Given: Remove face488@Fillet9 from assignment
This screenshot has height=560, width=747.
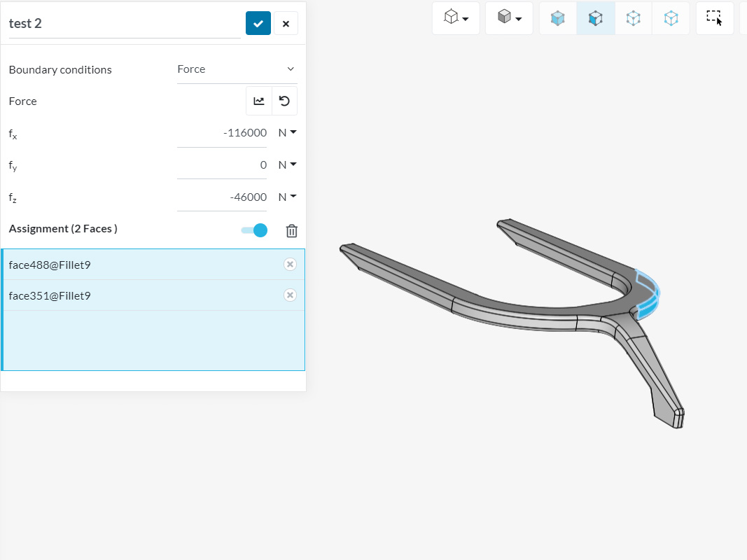Looking at the screenshot, I should (x=290, y=265).
